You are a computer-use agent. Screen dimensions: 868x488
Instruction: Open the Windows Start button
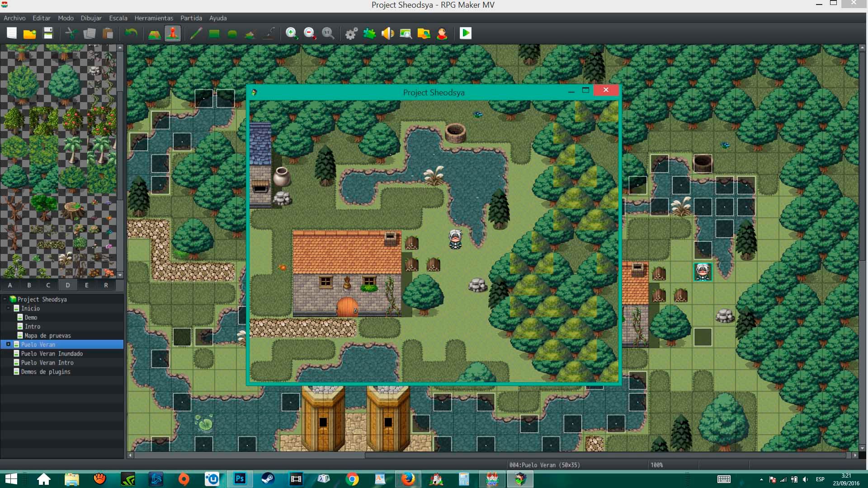click(x=11, y=479)
